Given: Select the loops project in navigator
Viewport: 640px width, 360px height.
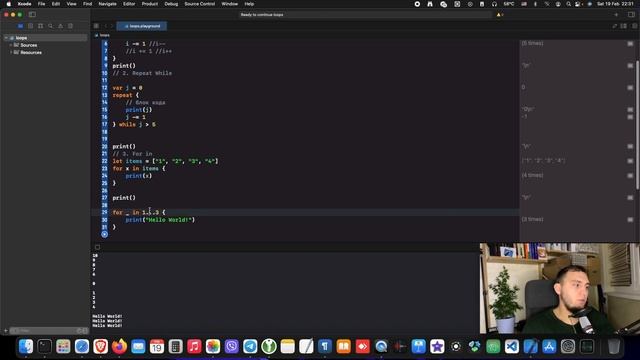Looking at the screenshot, I should [45, 38].
